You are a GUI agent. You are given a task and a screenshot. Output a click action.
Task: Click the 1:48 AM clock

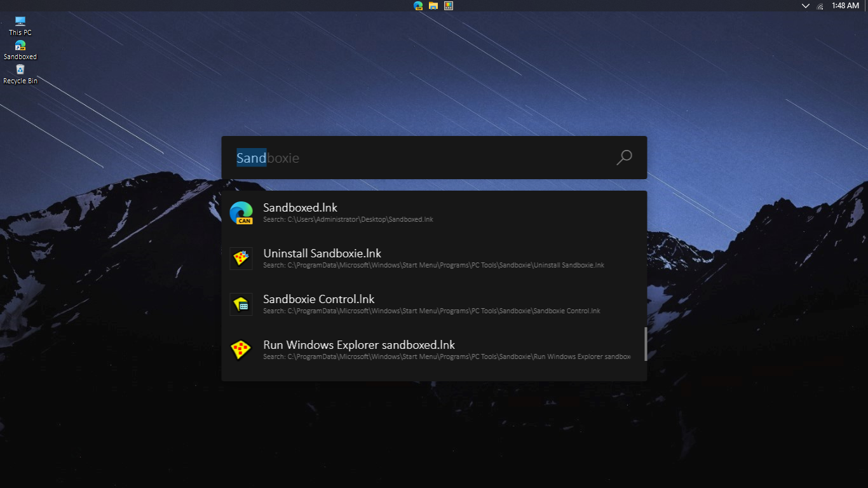pyautogui.click(x=845, y=6)
